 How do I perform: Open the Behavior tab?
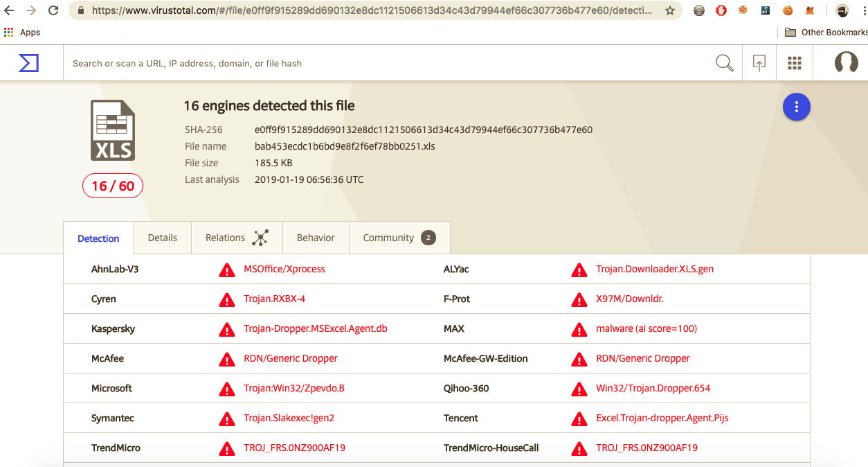316,238
